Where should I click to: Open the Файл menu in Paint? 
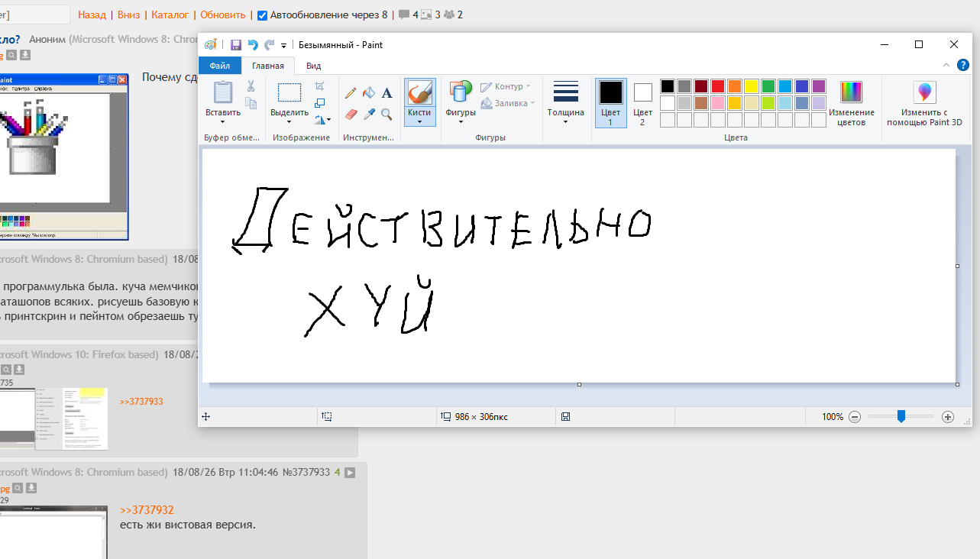220,66
